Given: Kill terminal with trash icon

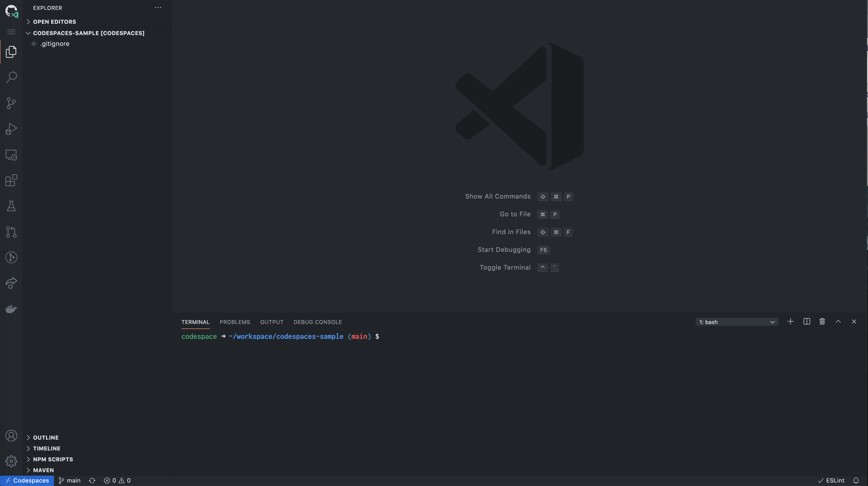Looking at the screenshot, I should pos(822,322).
